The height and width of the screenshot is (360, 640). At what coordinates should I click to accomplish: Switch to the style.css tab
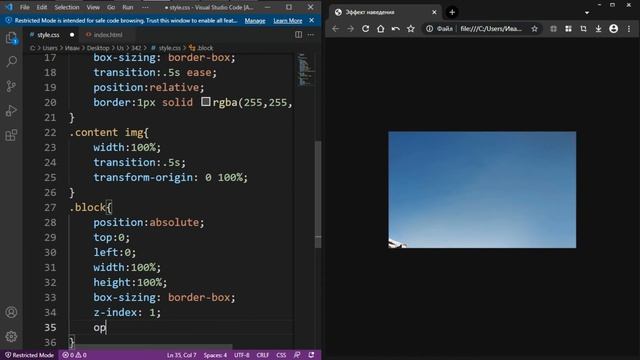[x=48, y=35]
